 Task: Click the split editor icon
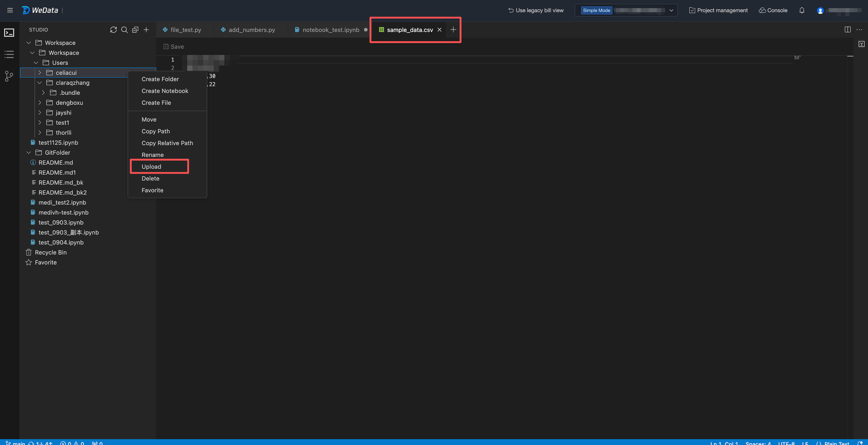(x=847, y=30)
